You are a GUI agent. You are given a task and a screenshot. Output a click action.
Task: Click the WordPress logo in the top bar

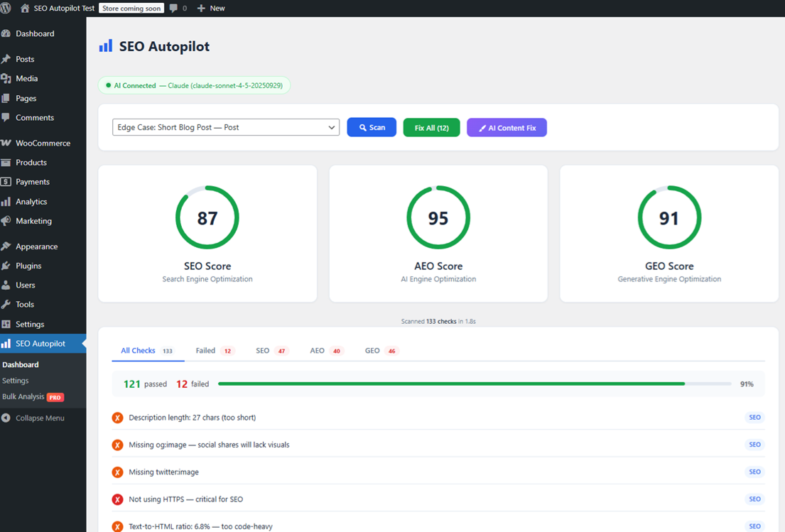pos(8,8)
